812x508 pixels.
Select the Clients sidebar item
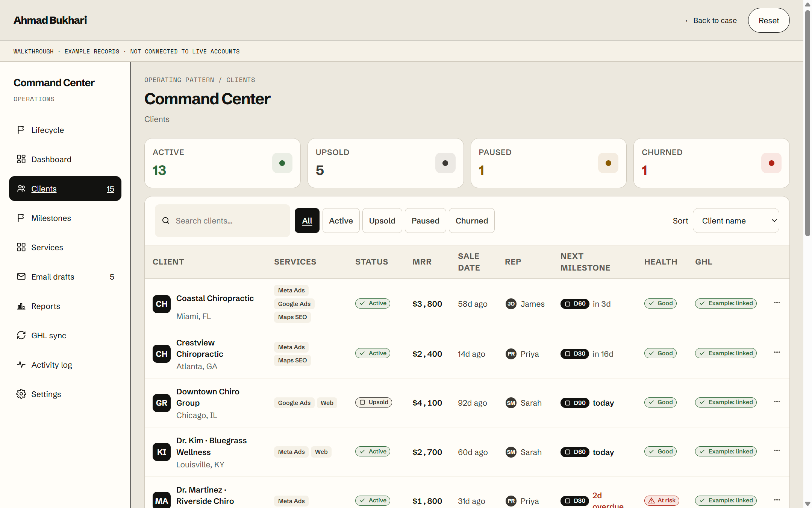[65, 189]
